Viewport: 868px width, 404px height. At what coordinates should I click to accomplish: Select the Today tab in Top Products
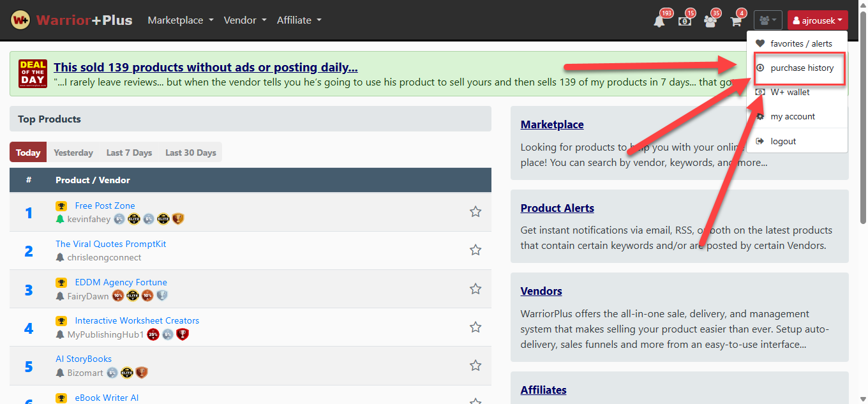click(x=28, y=153)
